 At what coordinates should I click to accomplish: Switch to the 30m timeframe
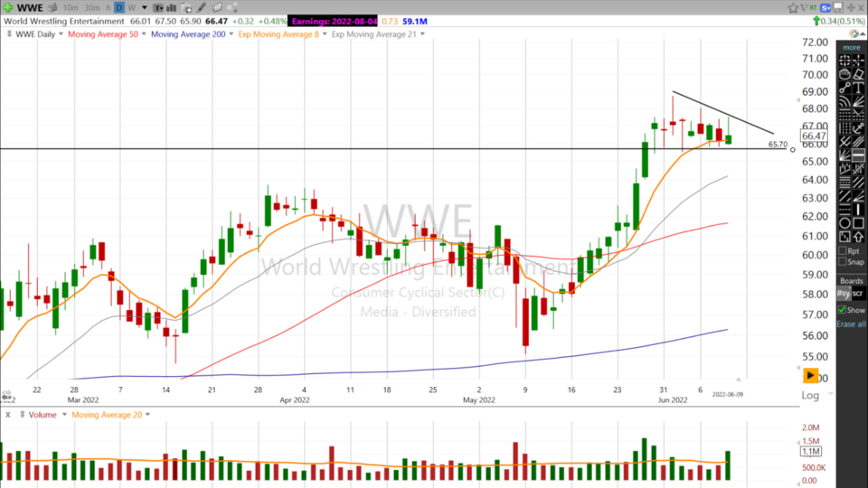point(92,8)
